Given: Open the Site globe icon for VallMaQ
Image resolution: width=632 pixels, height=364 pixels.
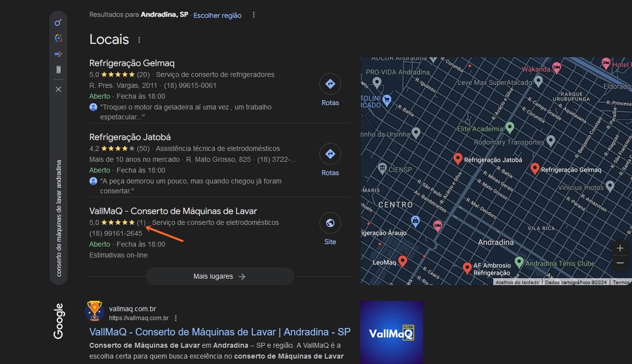Looking at the screenshot, I should click(330, 223).
